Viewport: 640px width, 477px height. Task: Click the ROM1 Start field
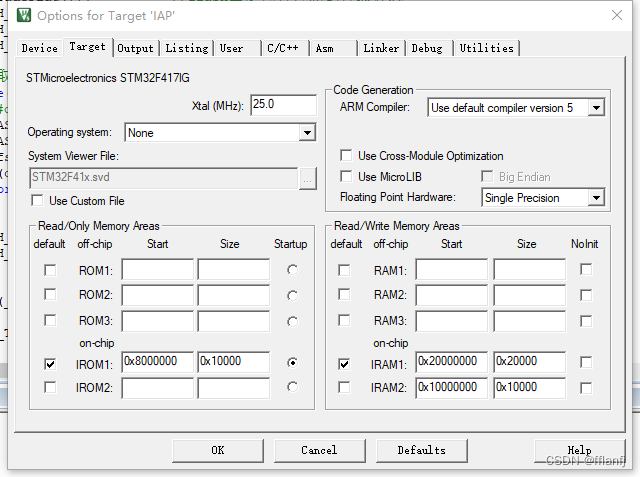coord(158,269)
